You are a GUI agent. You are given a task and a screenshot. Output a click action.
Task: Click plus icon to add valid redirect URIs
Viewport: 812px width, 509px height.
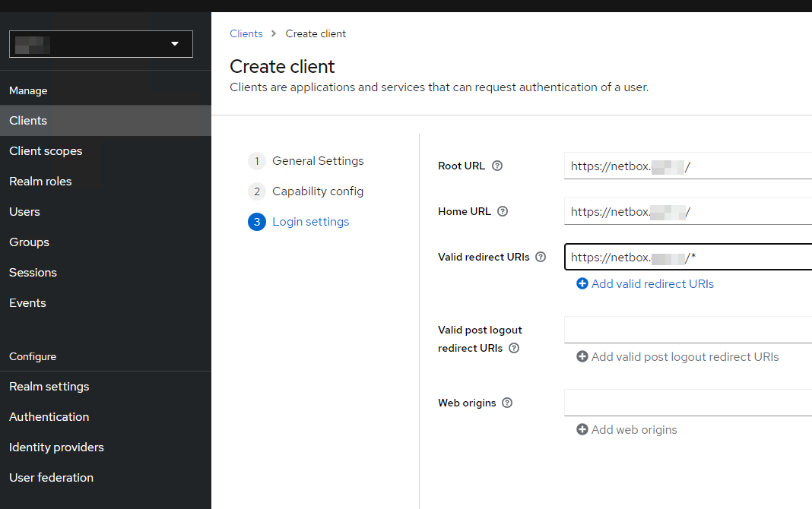[x=582, y=283]
